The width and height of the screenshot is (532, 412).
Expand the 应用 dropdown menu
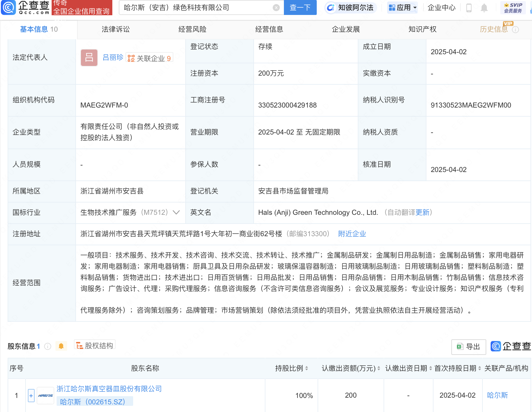(402, 8)
